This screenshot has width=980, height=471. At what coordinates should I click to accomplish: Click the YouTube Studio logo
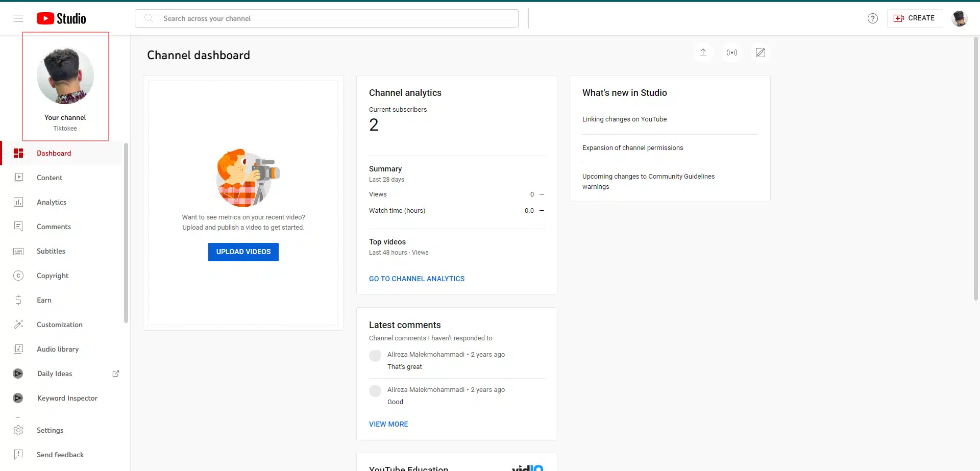pyautogui.click(x=61, y=18)
